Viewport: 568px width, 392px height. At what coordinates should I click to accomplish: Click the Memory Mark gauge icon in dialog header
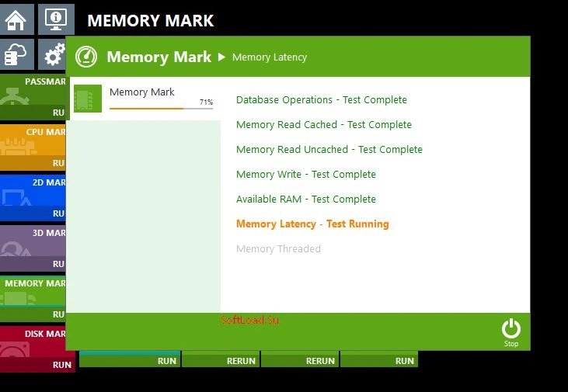(x=86, y=57)
